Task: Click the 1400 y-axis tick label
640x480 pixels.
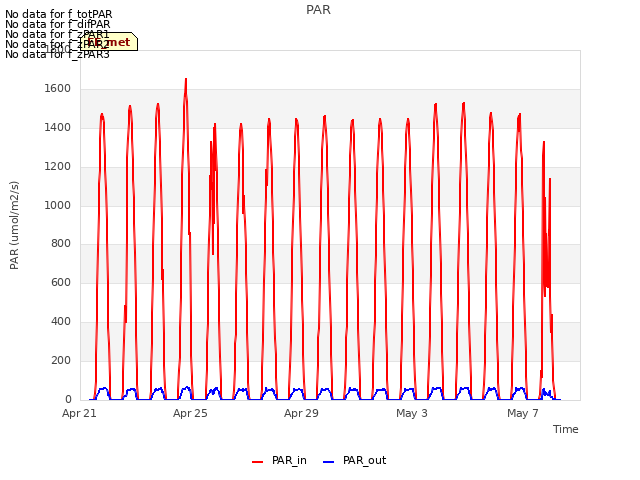Action: pos(58,128)
